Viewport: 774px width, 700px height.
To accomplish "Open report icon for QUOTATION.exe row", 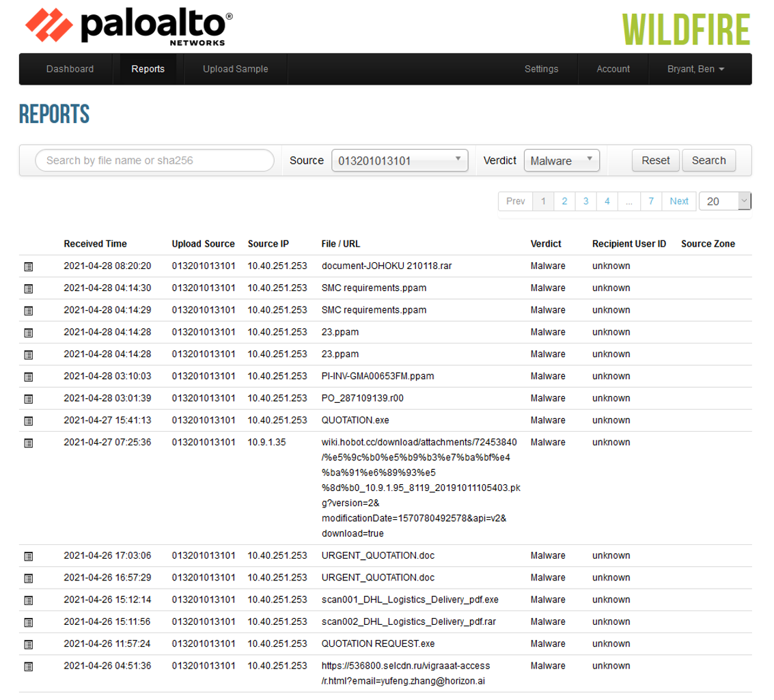I will [x=29, y=421].
